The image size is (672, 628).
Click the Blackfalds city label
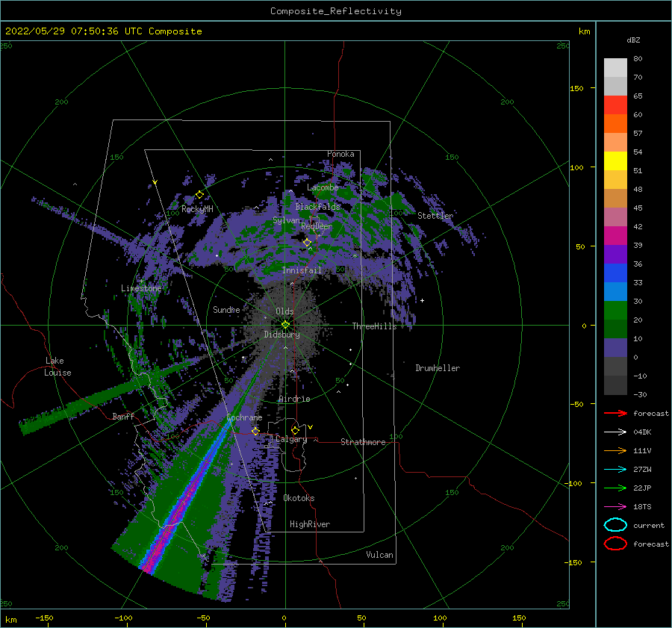pyautogui.click(x=317, y=207)
